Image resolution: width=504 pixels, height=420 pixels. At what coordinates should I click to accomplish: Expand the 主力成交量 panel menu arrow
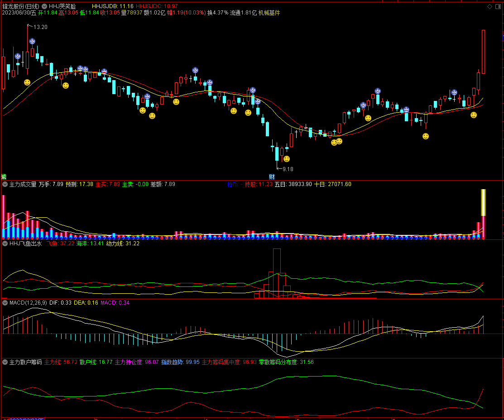5,184
